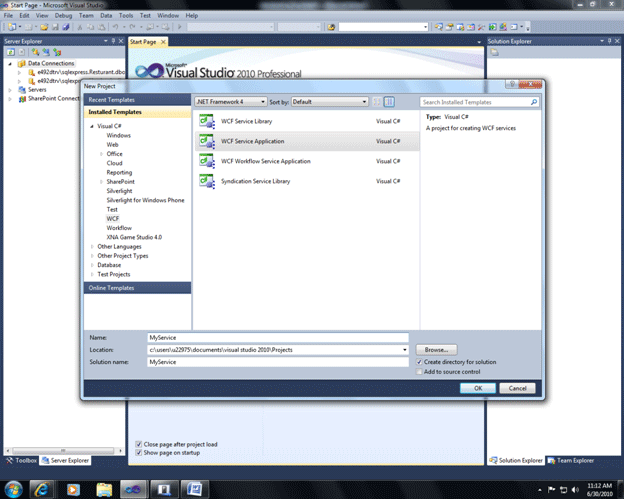Click the Syndication Service Library icon
The width and height of the screenshot is (624, 499).
(x=207, y=181)
